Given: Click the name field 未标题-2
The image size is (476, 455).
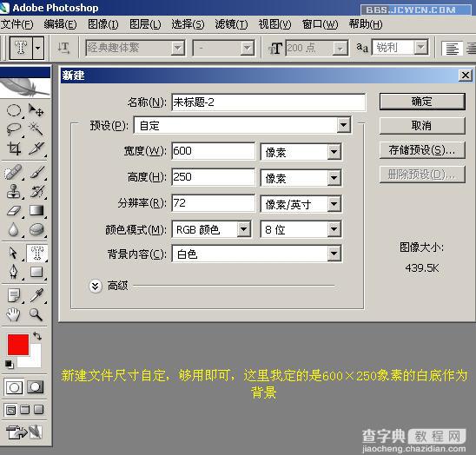Looking at the screenshot, I should coord(268,102).
